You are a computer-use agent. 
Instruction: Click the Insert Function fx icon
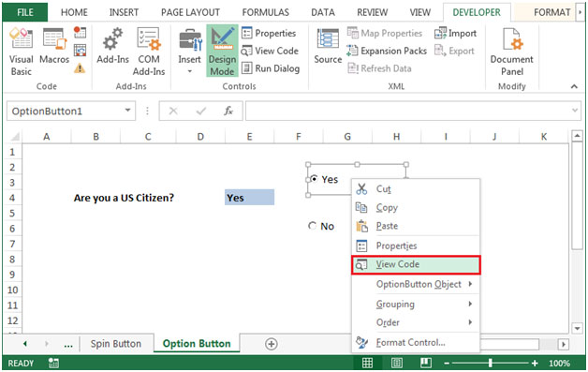[228, 111]
